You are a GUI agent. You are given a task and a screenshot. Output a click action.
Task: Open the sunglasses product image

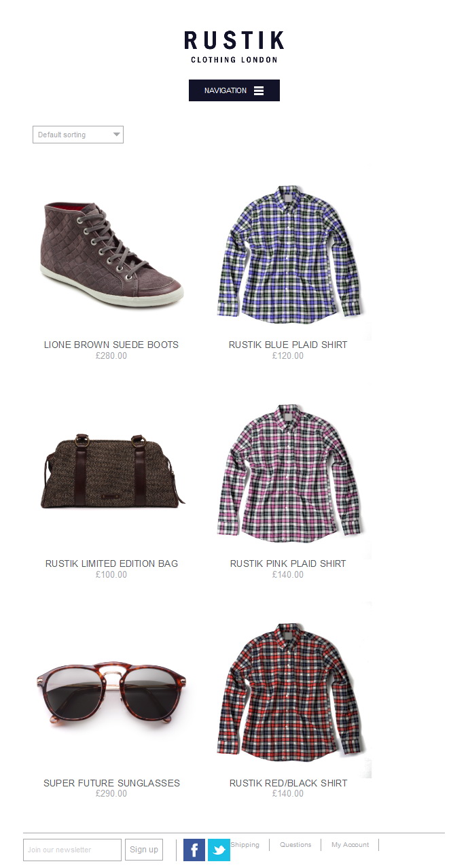click(111, 694)
